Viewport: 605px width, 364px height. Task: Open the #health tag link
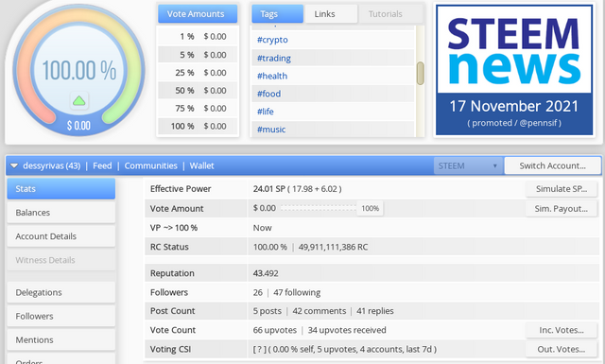[x=272, y=76]
